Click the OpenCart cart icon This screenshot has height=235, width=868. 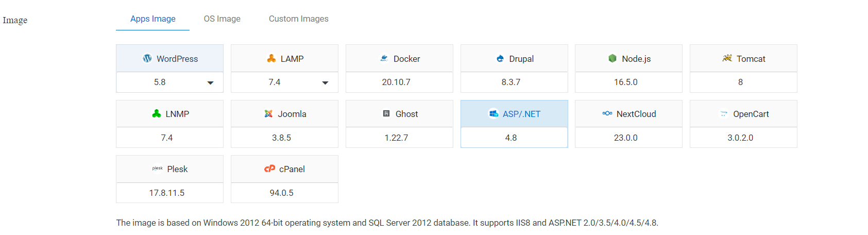(x=724, y=113)
